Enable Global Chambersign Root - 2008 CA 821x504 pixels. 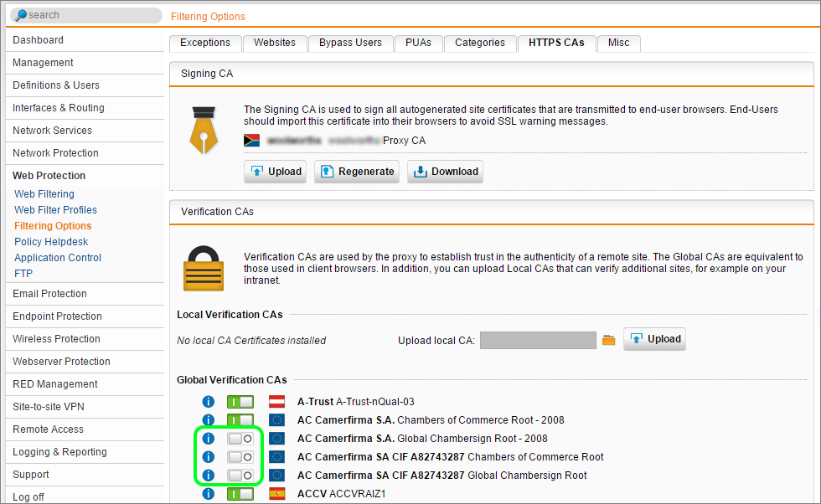pyautogui.click(x=240, y=439)
